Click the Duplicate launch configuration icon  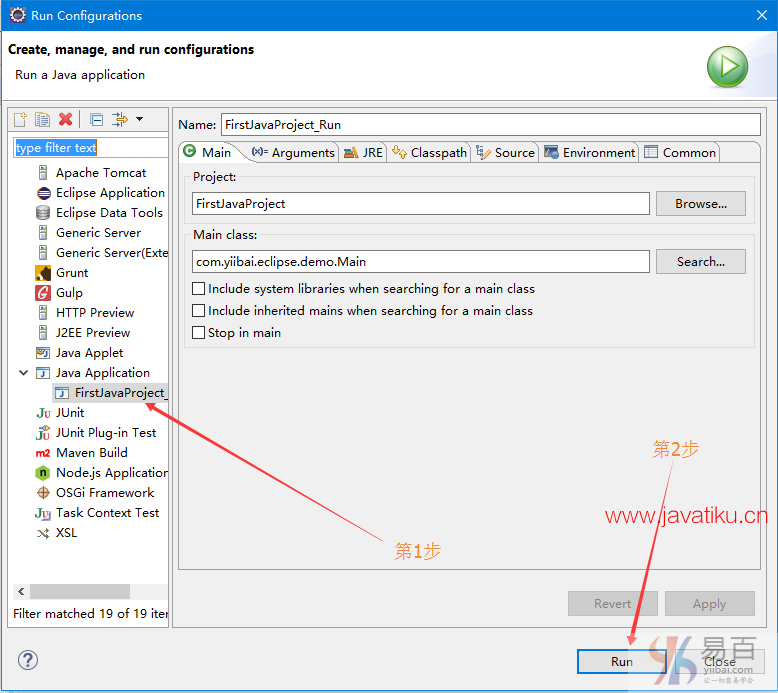(x=42, y=119)
